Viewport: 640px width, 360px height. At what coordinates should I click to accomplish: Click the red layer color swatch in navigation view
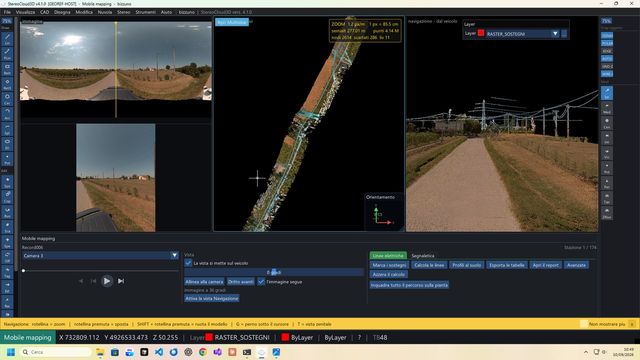click(481, 33)
